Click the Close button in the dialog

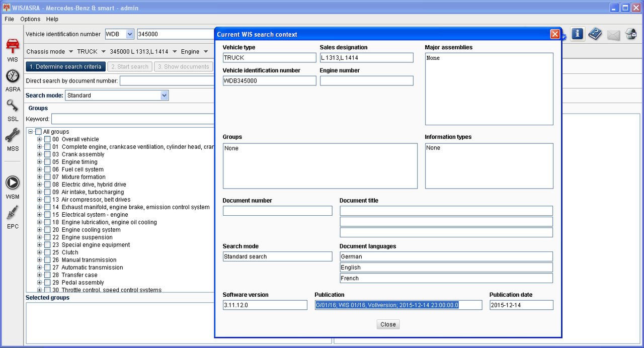(388, 324)
